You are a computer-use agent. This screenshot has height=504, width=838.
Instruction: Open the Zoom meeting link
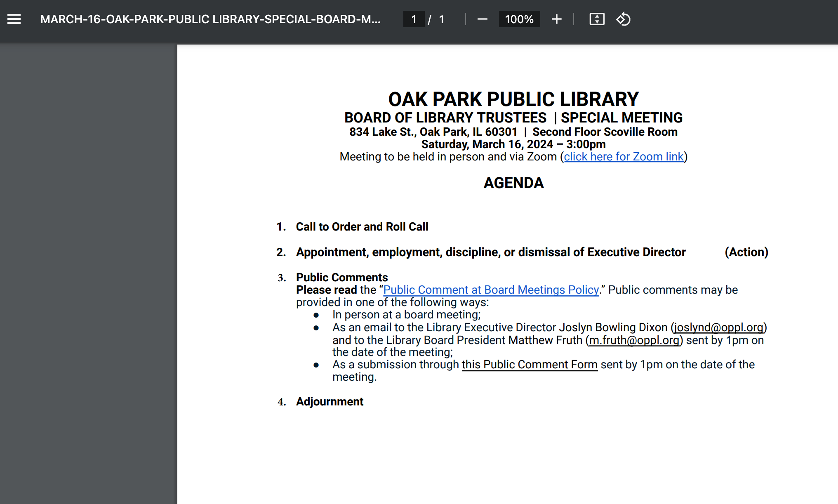click(624, 157)
